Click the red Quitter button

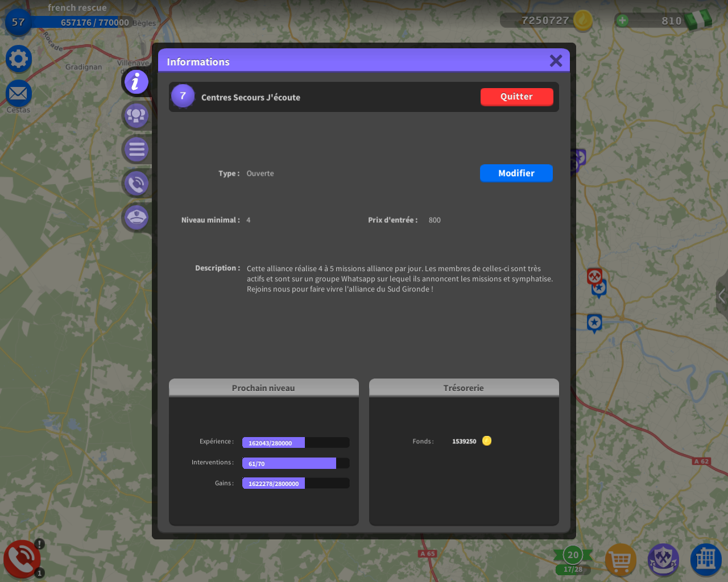point(516,97)
